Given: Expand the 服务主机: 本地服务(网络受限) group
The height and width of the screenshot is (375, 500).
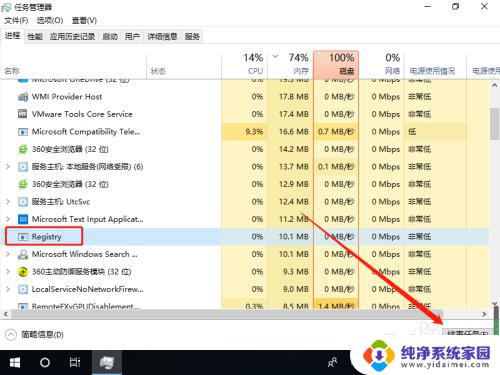Looking at the screenshot, I should point(8,166).
